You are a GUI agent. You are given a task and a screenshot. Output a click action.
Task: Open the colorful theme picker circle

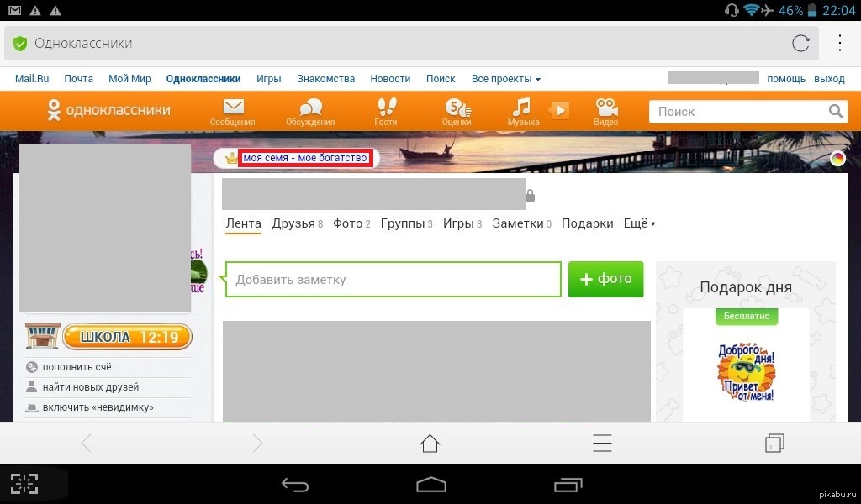pos(837,159)
